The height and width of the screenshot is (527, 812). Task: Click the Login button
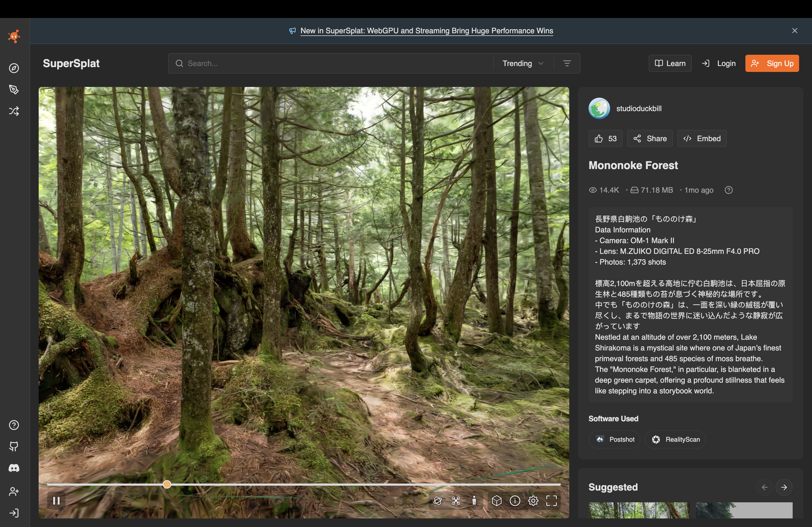pyautogui.click(x=719, y=63)
